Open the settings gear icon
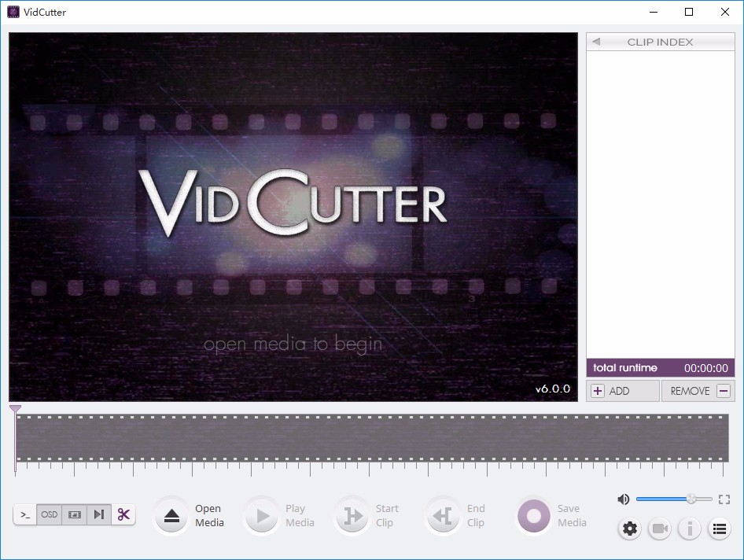This screenshot has width=744, height=560. point(629,529)
